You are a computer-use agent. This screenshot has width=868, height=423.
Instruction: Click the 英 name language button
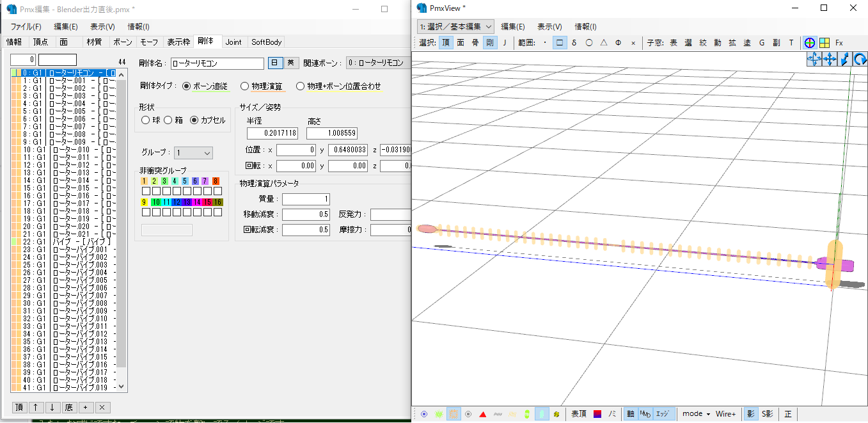tap(290, 63)
